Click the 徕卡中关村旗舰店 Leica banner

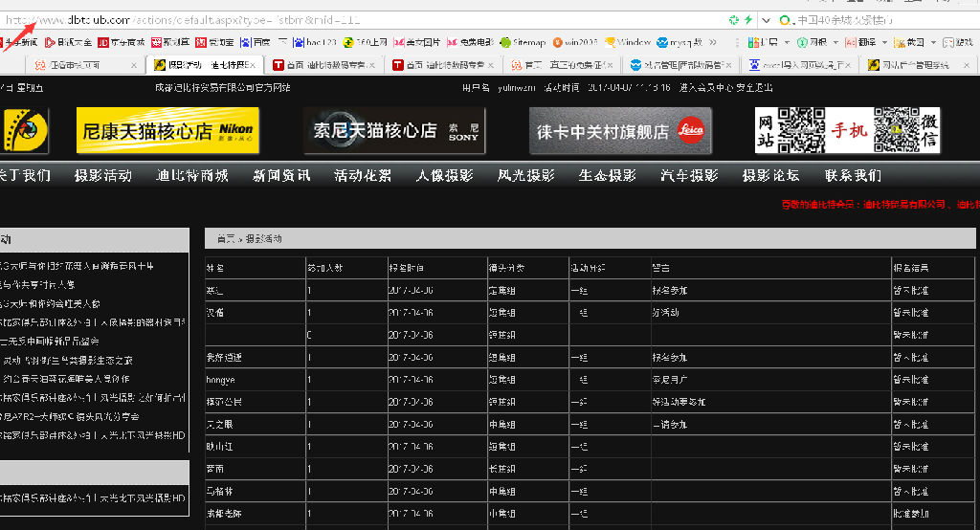click(619, 131)
